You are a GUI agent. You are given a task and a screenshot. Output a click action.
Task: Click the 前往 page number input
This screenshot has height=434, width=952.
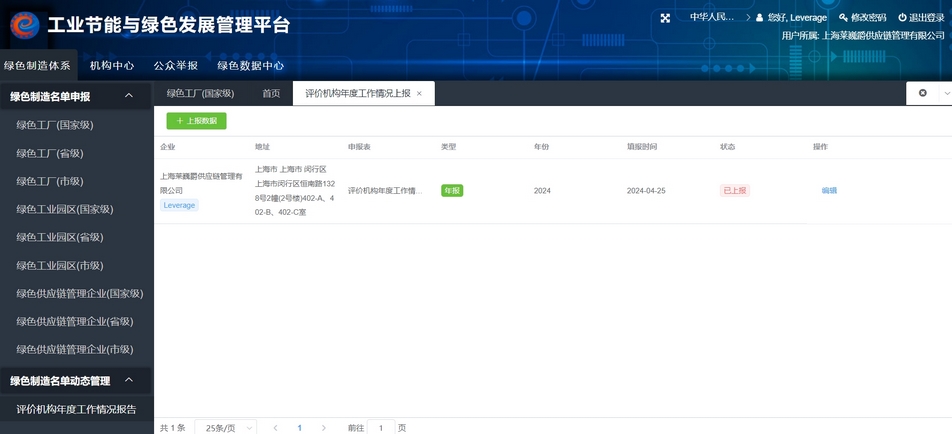381,428
